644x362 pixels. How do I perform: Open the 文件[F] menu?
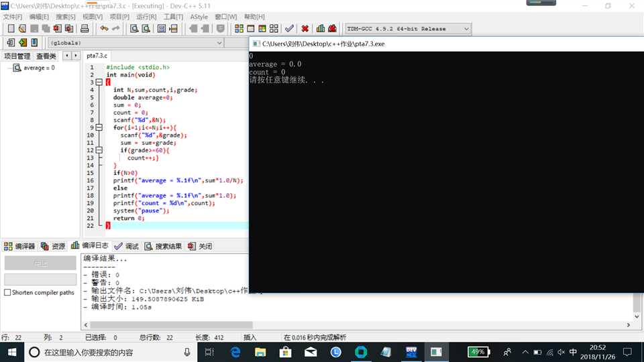coord(12,17)
